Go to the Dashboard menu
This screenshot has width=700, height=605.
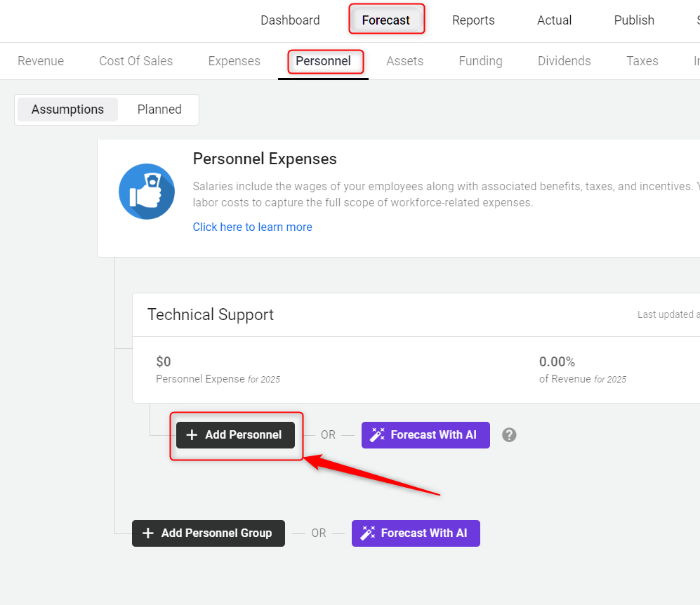(290, 20)
